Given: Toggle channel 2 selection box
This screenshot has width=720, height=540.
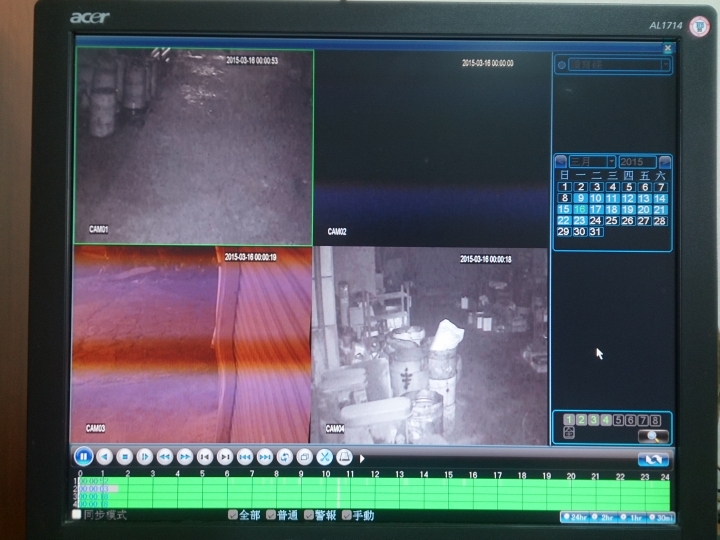Looking at the screenshot, I should coord(581,420).
